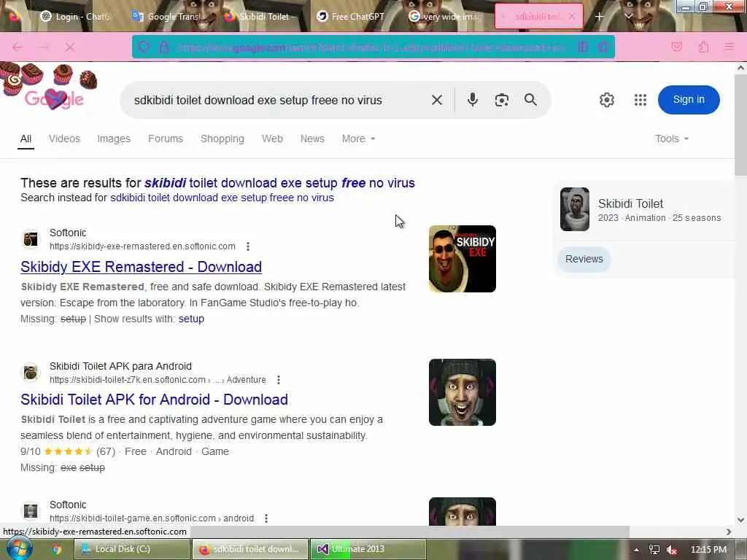747x560 pixels.
Task: Click the magnifier search submit icon
Action: coord(530,99)
